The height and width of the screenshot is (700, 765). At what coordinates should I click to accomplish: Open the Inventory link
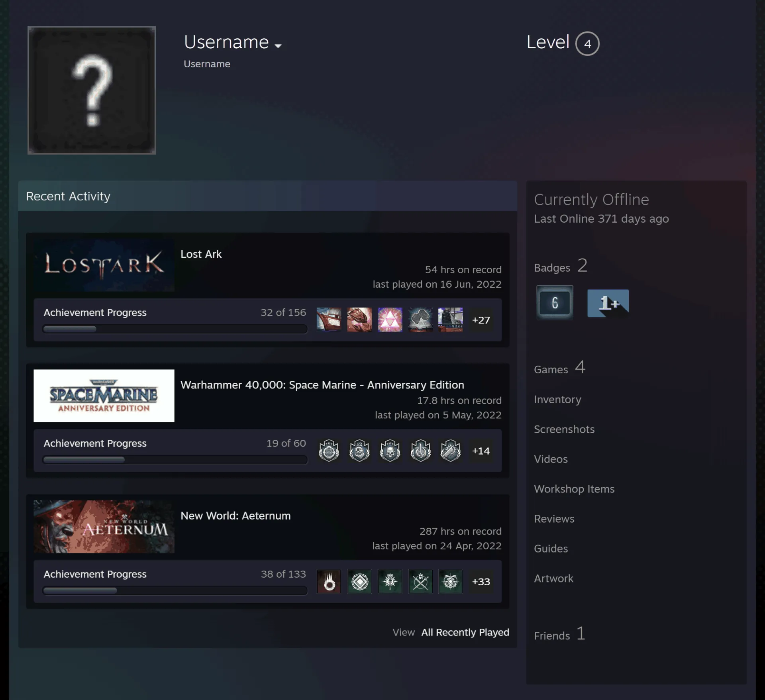coord(557,400)
